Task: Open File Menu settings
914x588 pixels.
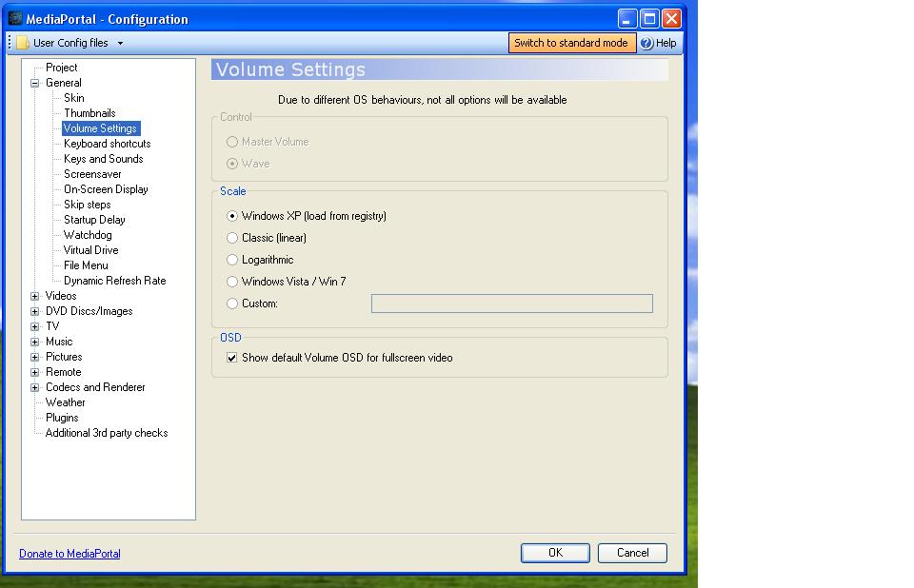Action: pyautogui.click(x=86, y=265)
